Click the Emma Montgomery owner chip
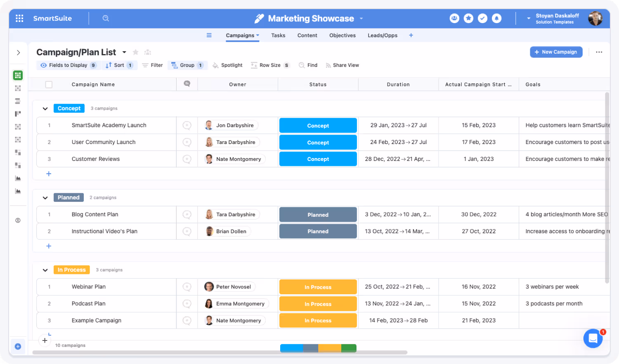Image resolution: width=619 pixels, height=364 pixels. [x=236, y=304]
